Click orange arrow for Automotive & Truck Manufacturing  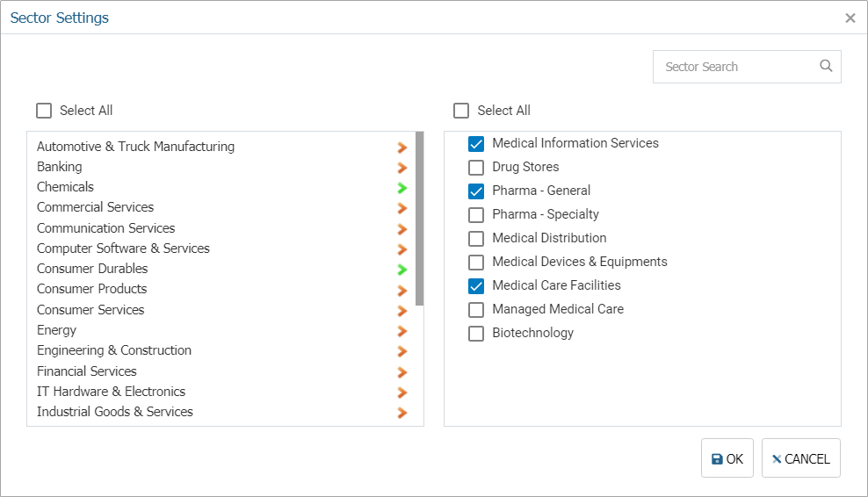pyautogui.click(x=402, y=148)
